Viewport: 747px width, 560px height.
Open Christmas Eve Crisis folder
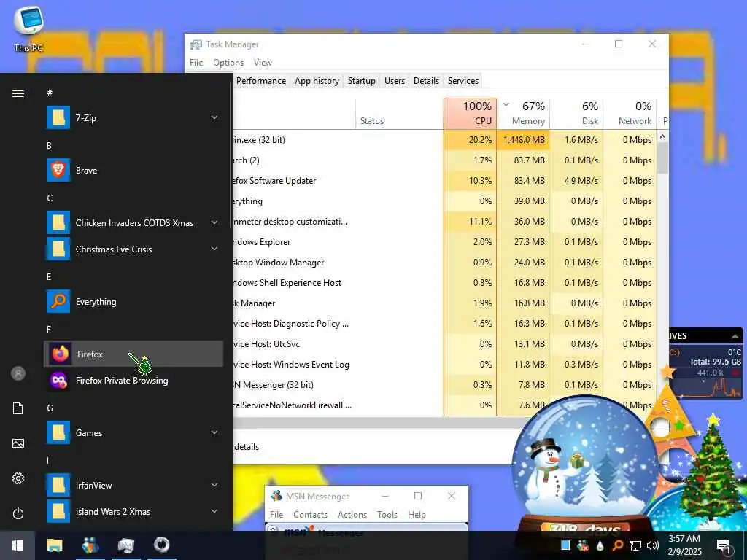(58, 249)
